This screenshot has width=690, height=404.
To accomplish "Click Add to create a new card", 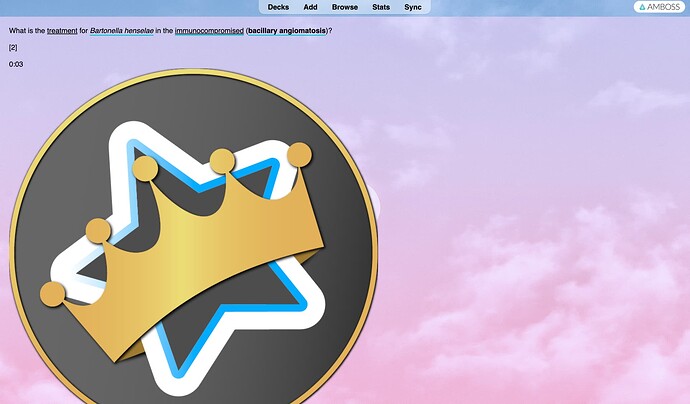I will (x=311, y=7).
